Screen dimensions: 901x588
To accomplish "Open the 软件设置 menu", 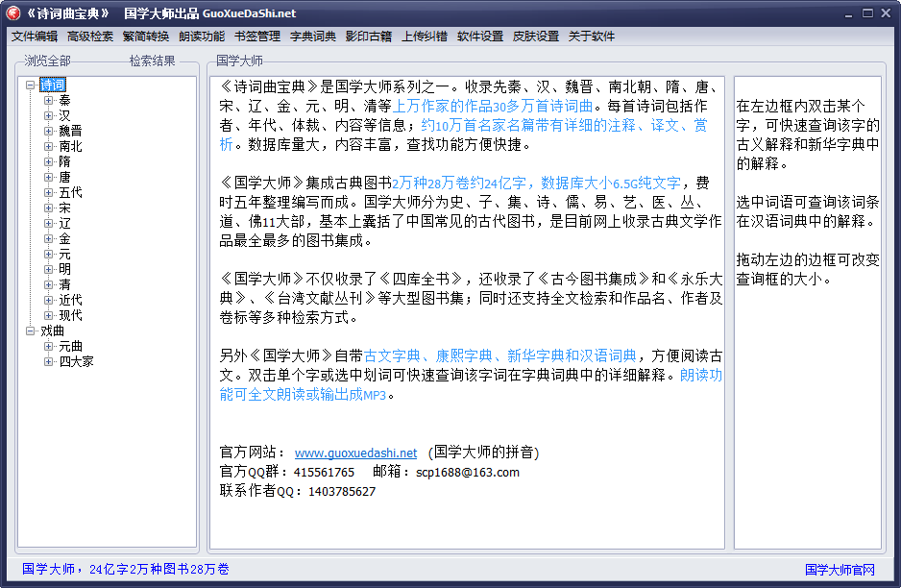I will (480, 37).
